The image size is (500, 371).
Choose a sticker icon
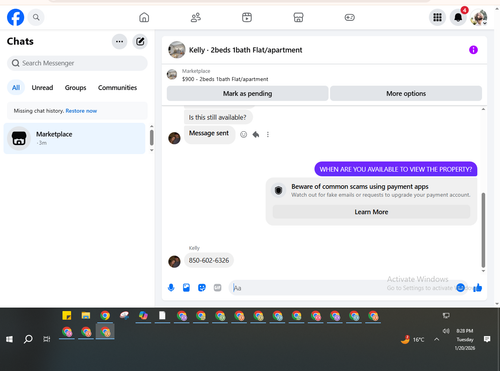coord(202,288)
